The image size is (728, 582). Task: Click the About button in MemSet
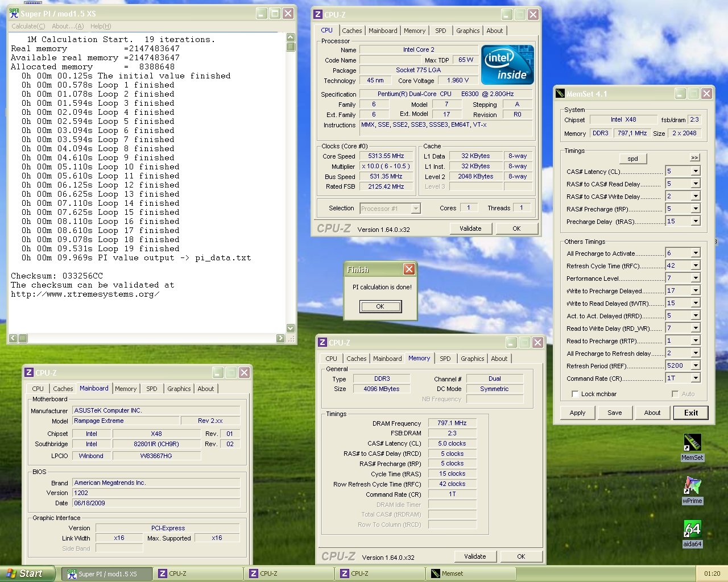coord(652,413)
